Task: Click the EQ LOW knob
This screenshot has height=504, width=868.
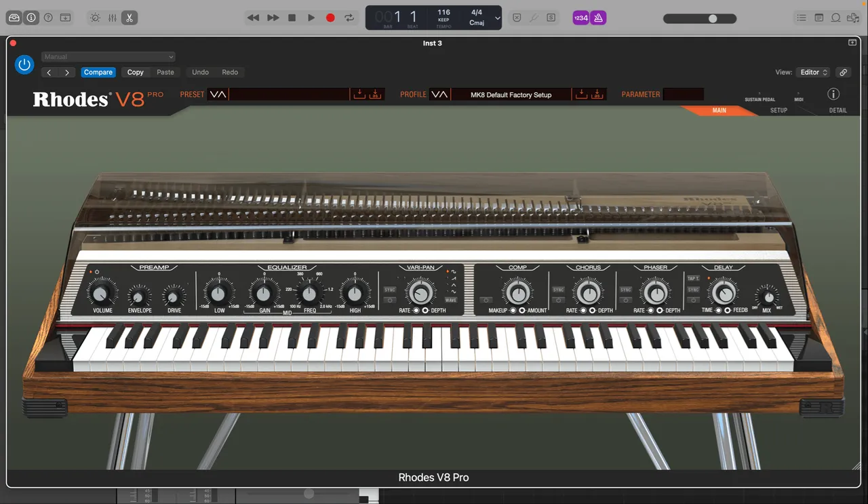Action: [x=219, y=294]
